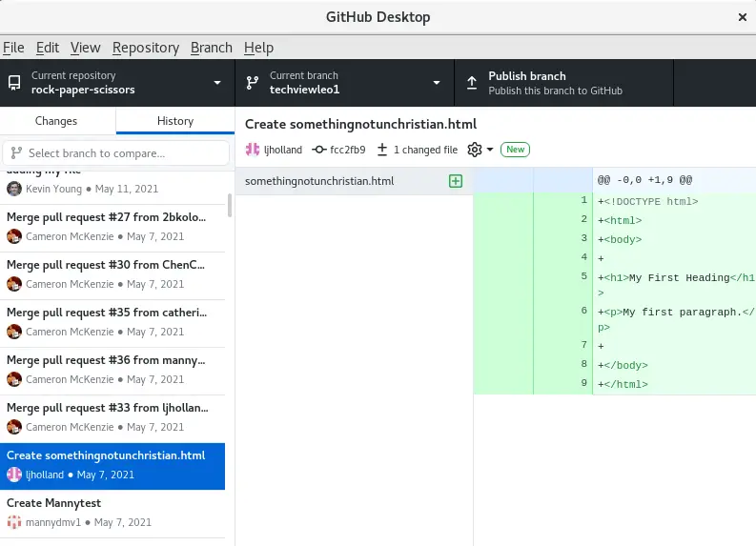Select the Merge pull request #27 commit
The image size is (756, 546).
coord(112,228)
